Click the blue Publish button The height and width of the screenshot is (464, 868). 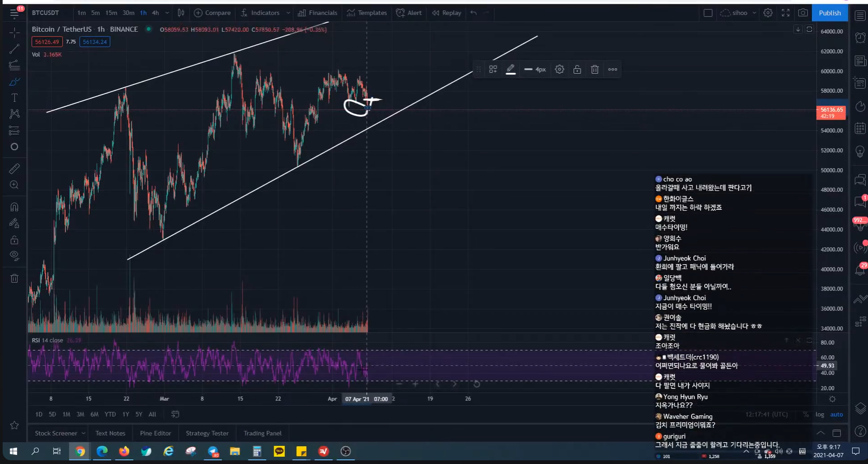pos(829,13)
